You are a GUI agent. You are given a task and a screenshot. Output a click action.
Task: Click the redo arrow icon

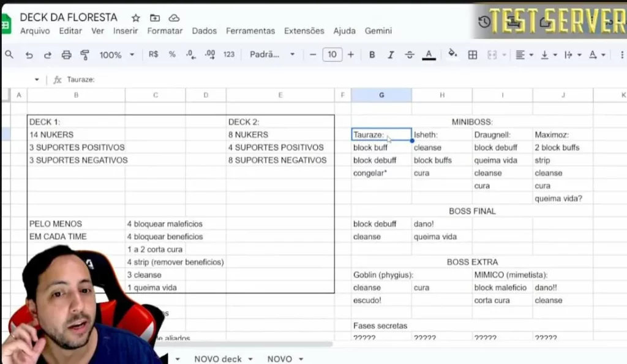coord(47,55)
